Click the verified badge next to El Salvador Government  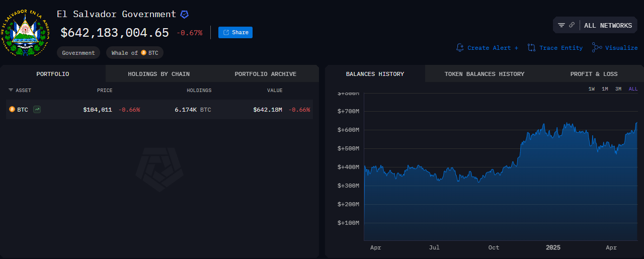click(185, 15)
